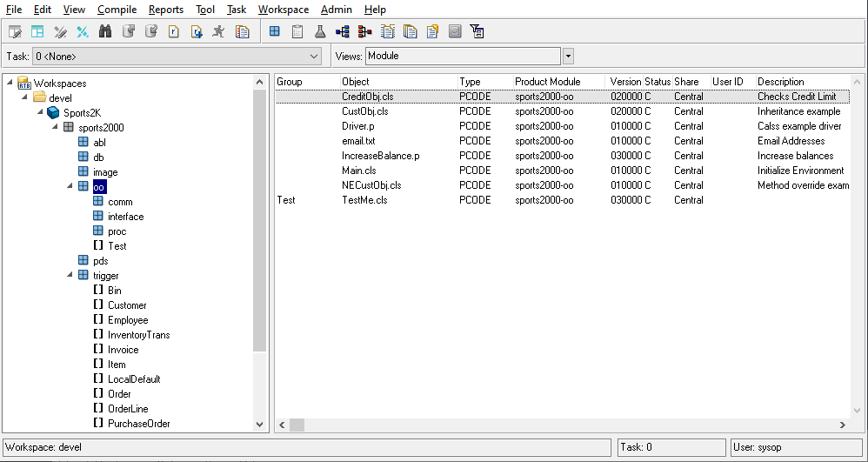Click the second database cylinder arrow icon
The image size is (868, 462).
(151, 31)
